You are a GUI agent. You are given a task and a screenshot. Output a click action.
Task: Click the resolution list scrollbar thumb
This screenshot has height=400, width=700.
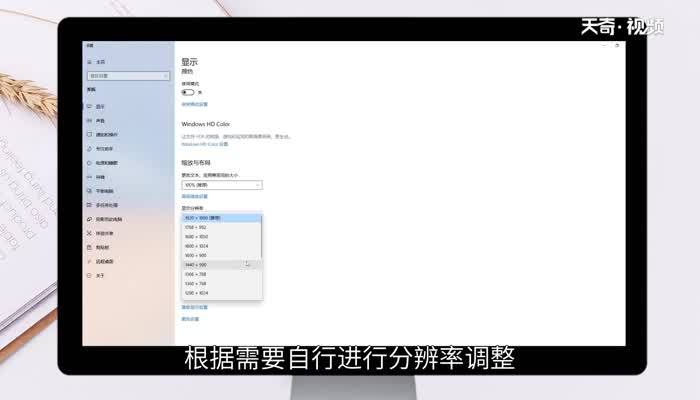coord(262,237)
